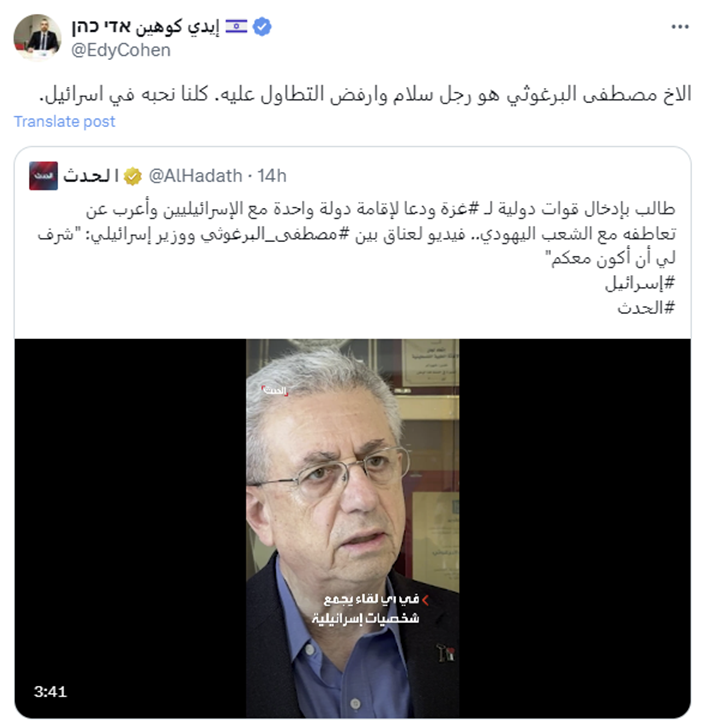The height and width of the screenshot is (723, 722).
Task: Click Edy Cohen's main post text
Action: pos(366,94)
